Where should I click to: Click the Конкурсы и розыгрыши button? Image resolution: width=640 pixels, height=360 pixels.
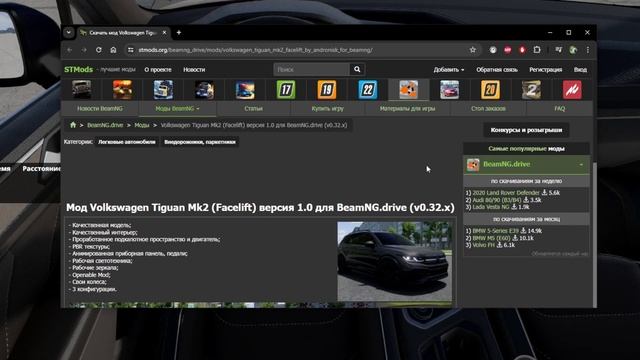click(526, 130)
